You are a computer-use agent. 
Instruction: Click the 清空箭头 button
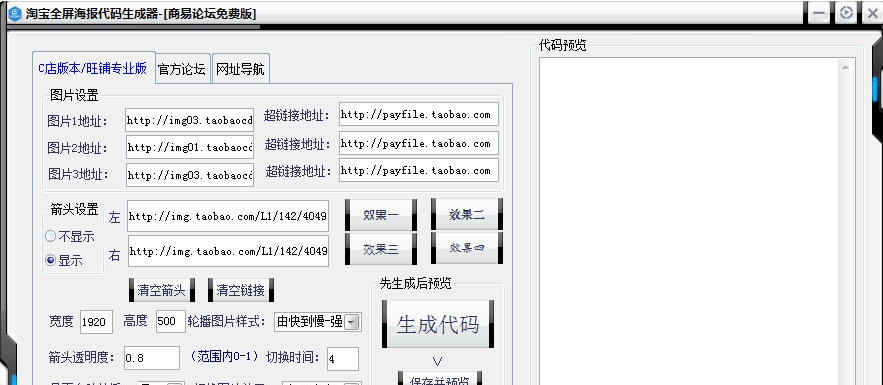tap(162, 290)
